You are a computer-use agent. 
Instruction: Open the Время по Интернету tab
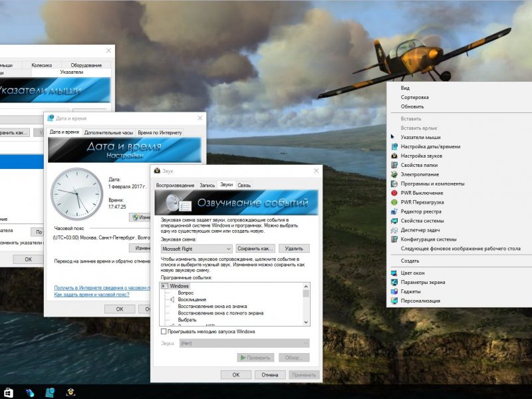160,132
